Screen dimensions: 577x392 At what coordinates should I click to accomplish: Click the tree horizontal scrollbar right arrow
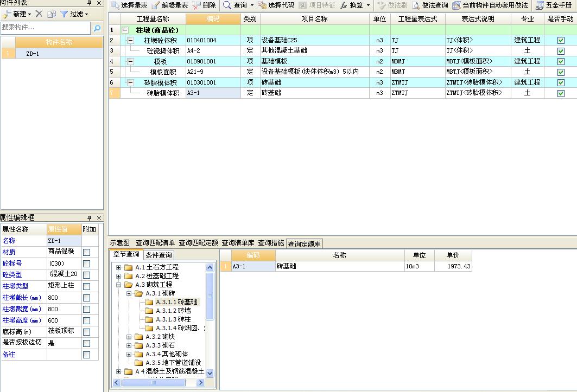200,383
